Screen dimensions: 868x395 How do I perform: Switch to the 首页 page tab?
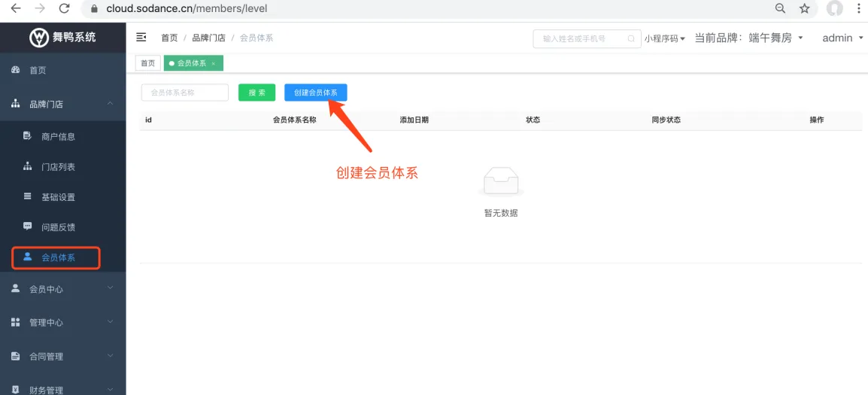coord(148,64)
